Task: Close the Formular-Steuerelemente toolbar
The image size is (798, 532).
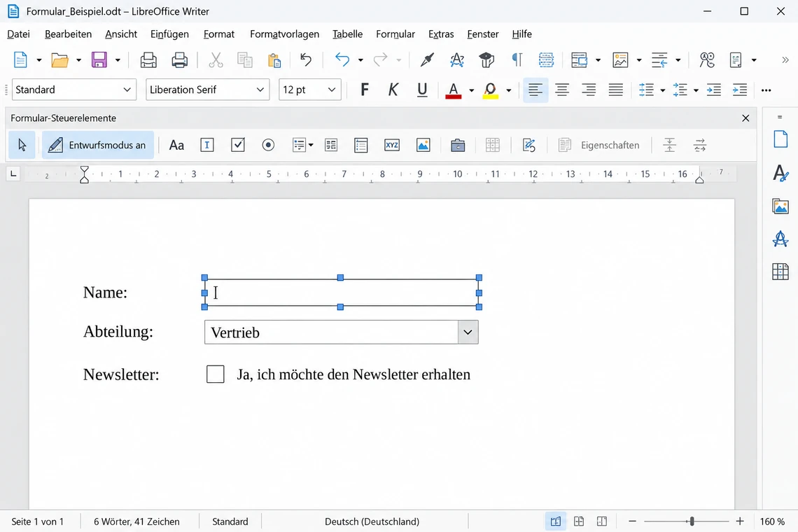Action: click(745, 118)
